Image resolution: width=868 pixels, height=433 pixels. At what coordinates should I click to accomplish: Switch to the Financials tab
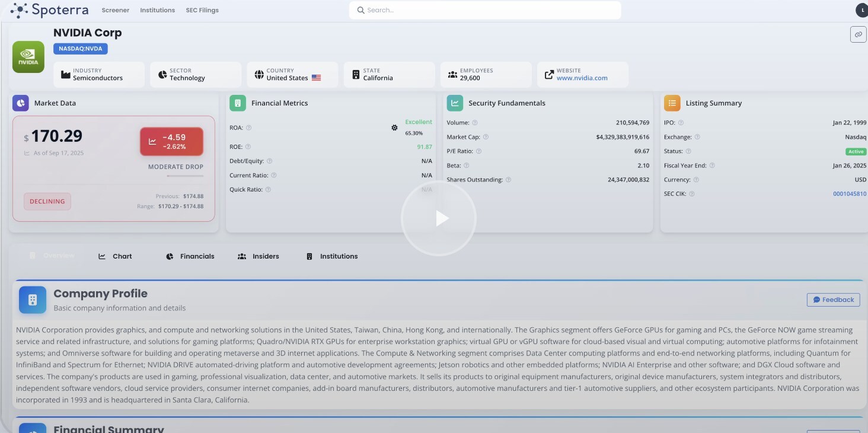point(190,256)
